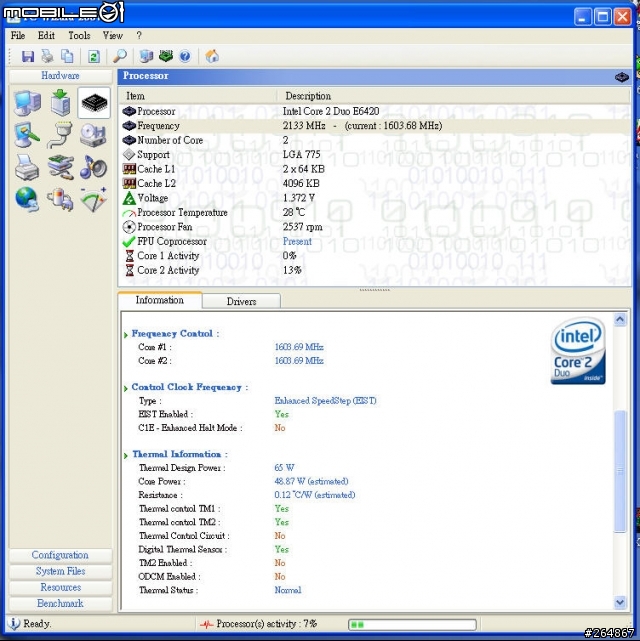Select the Cache L2 row
The width and height of the screenshot is (640, 641).
pos(374,184)
